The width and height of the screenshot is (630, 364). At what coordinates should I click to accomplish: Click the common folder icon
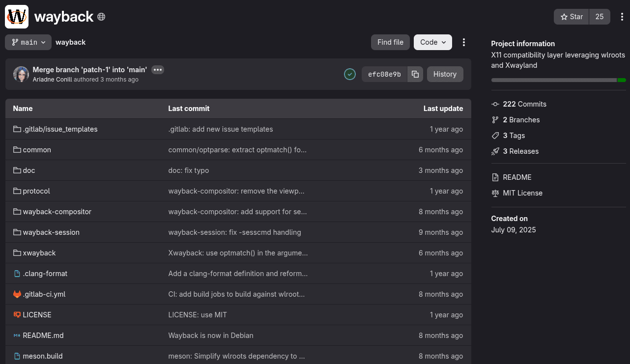coord(17,150)
